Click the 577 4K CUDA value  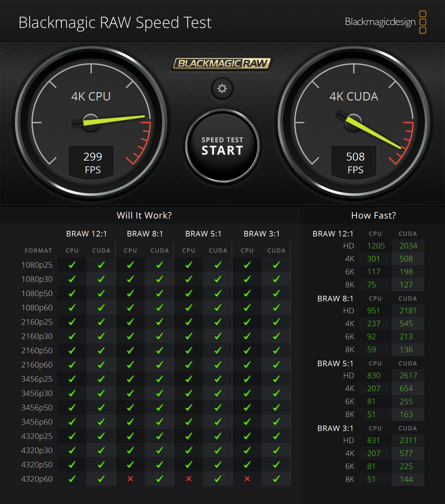tap(406, 453)
